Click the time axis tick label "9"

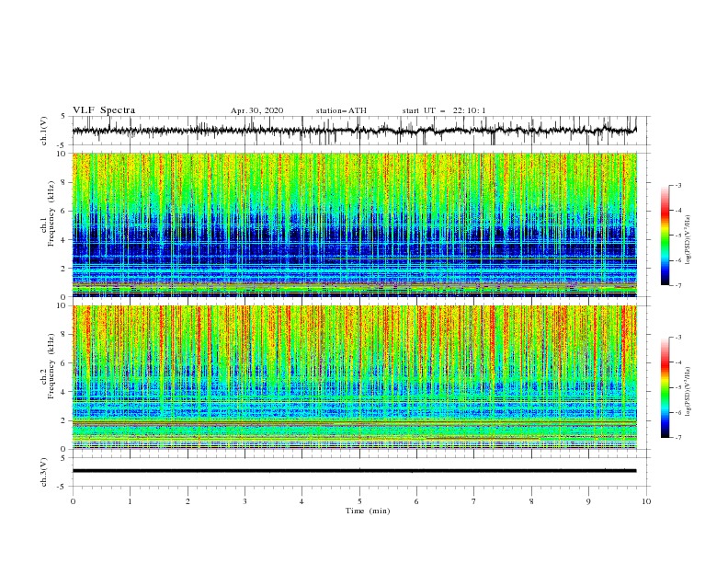588,501
